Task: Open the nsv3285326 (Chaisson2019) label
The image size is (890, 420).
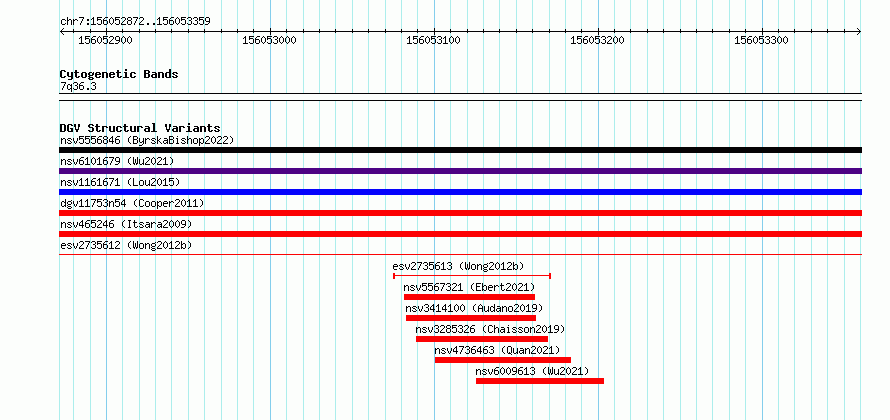Action: tap(490, 329)
